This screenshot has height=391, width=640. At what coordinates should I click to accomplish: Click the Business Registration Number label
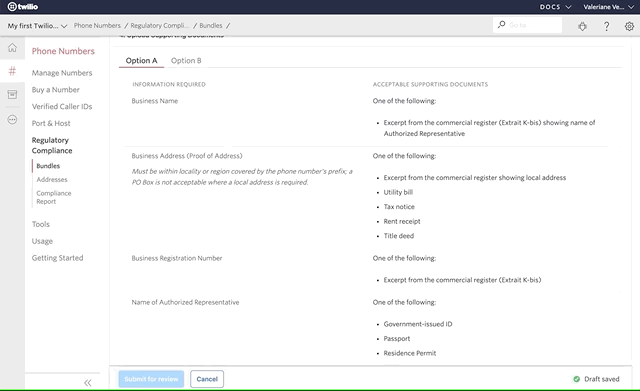pos(177,258)
